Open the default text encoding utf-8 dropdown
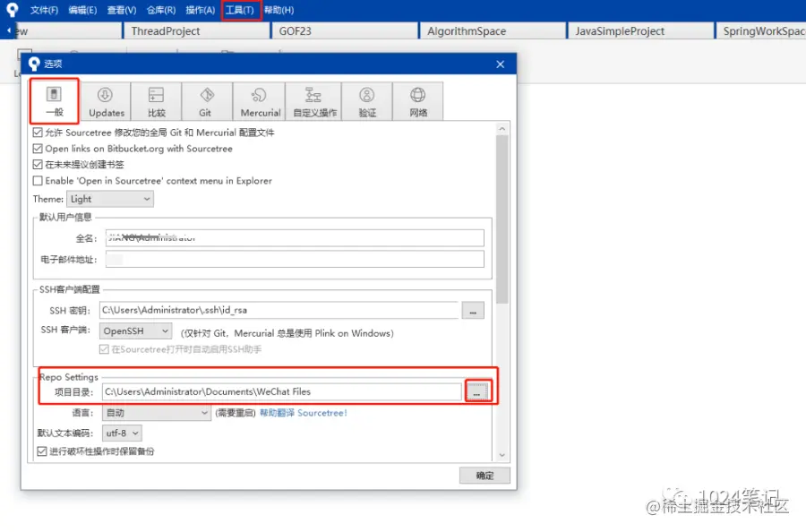 coord(123,433)
